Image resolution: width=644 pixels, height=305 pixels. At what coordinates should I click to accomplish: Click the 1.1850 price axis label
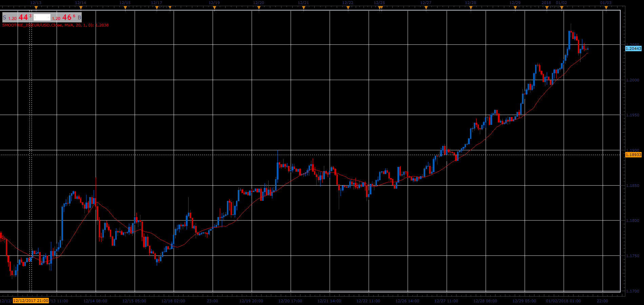pos(632,186)
